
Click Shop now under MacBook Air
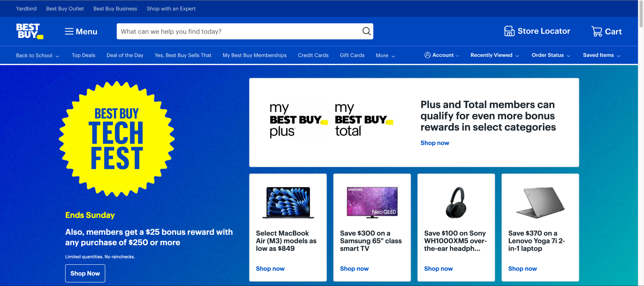pos(270,269)
